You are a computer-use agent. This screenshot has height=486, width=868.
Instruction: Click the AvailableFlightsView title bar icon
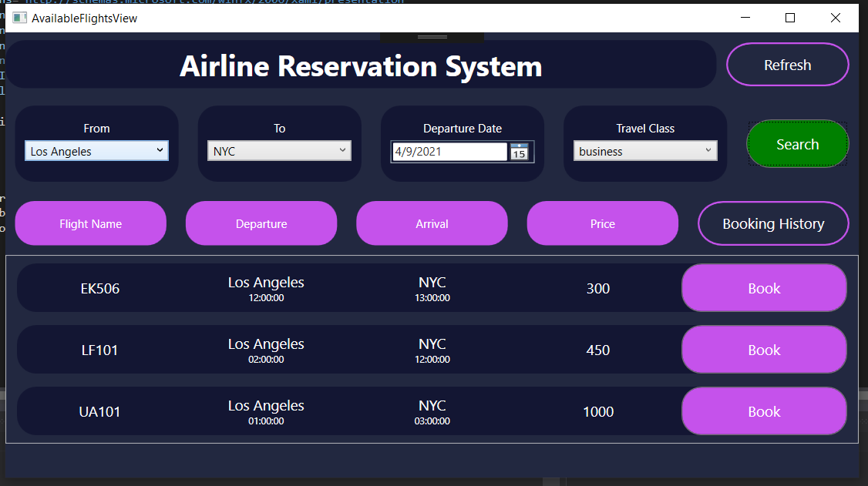pos(19,17)
